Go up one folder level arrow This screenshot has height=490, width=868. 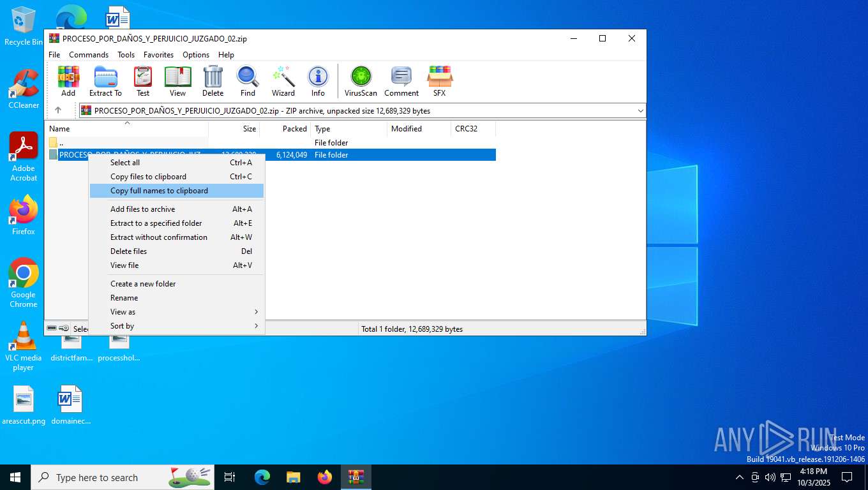pos(57,110)
